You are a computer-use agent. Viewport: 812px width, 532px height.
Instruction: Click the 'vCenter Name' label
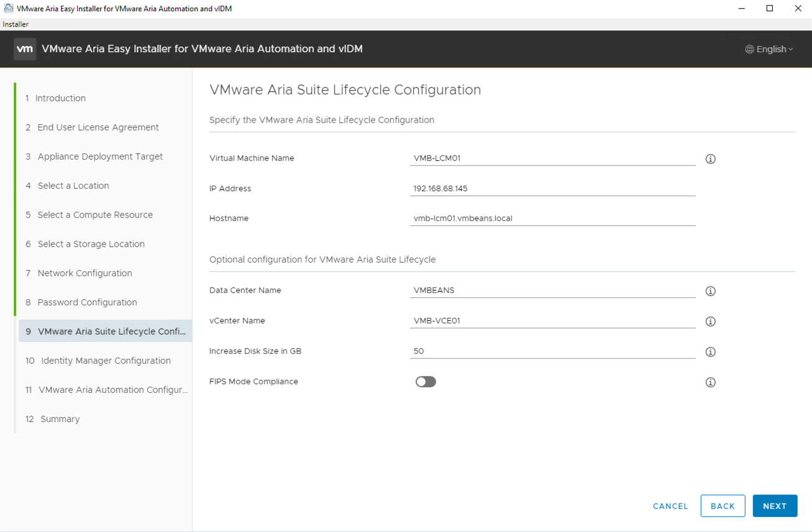[x=237, y=321]
